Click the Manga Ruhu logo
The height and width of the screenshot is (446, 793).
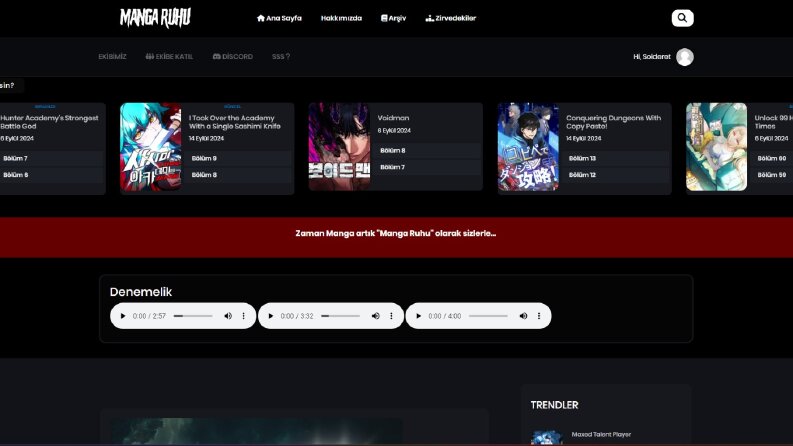(x=155, y=18)
